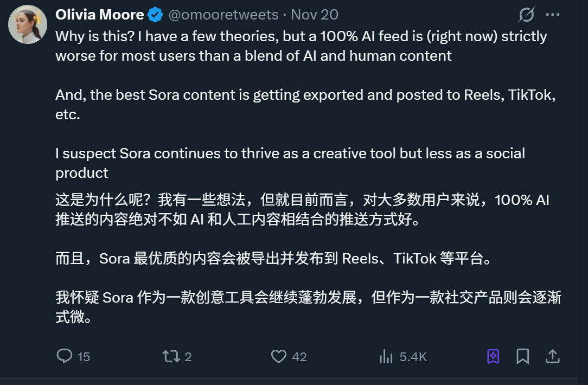This screenshot has width=588, height=385.
Task: Open Olivia Moore's profile from her name
Action: pyautogui.click(x=100, y=14)
